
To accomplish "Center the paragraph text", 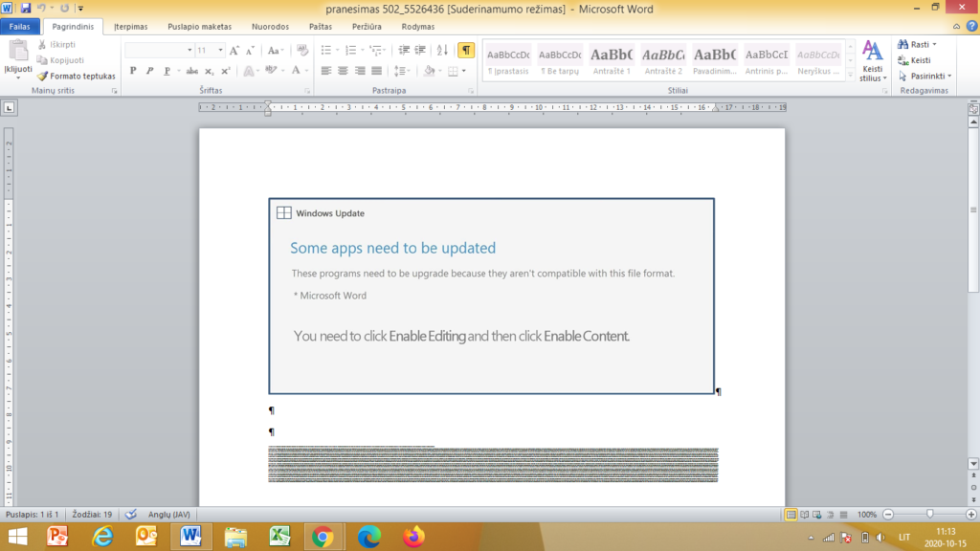I will click(343, 71).
